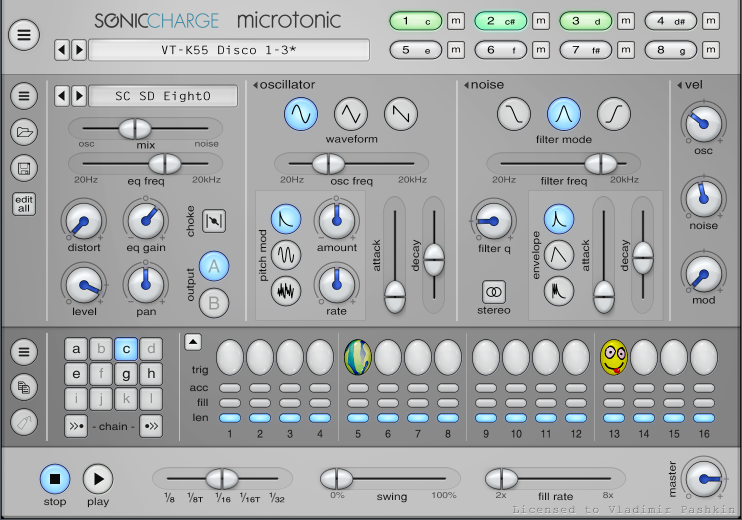This screenshot has width=742, height=520.
Task: Stop playback
Action: pos(55,479)
